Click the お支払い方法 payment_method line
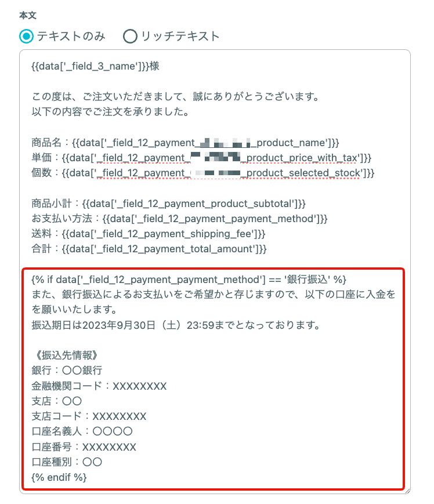Image resolution: width=434 pixels, height=504 pixels. 179,219
